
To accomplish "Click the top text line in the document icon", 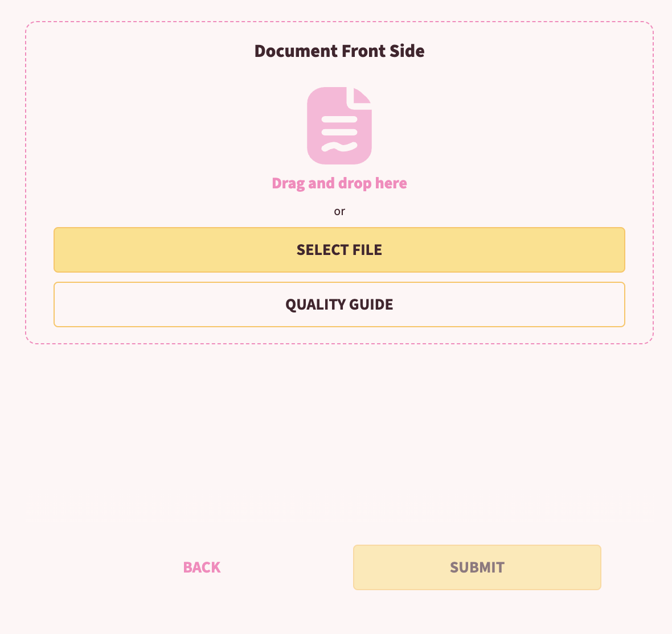I will (339, 120).
